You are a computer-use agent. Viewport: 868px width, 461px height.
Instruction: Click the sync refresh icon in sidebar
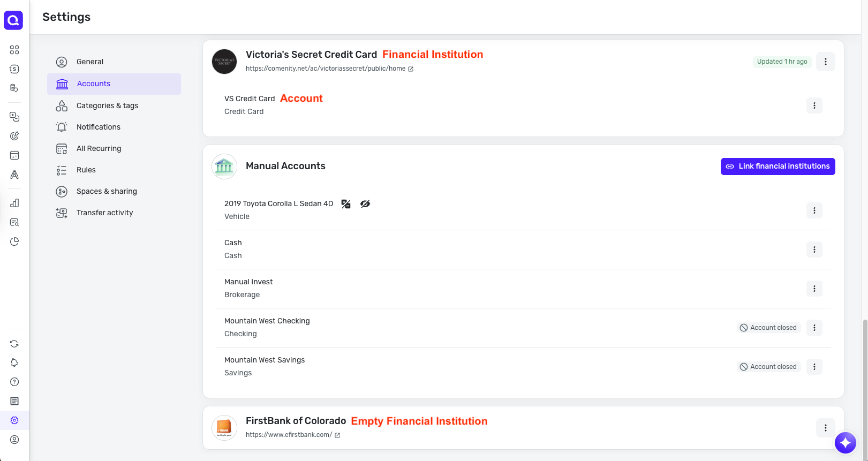pyautogui.click(x=14, y=344)
